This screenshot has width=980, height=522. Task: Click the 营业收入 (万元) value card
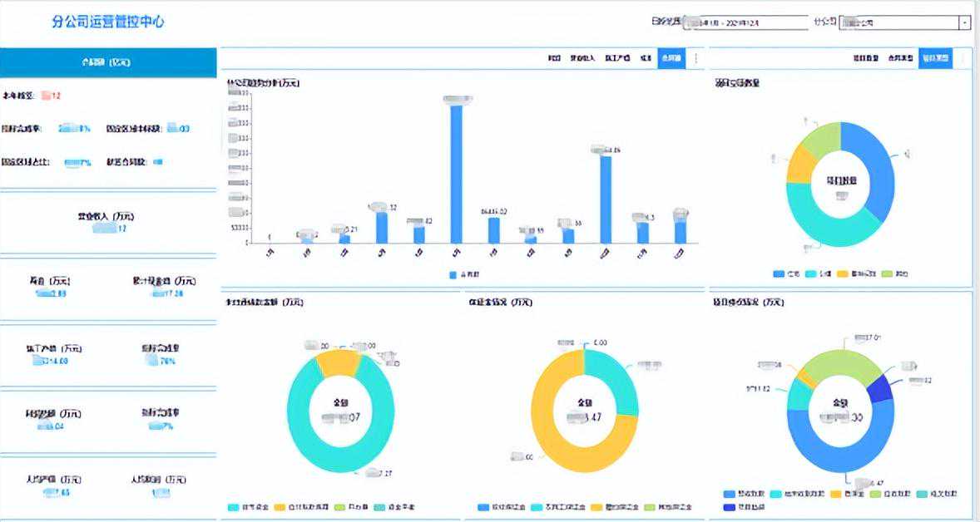pyautogui.click(x=107, y=221)
